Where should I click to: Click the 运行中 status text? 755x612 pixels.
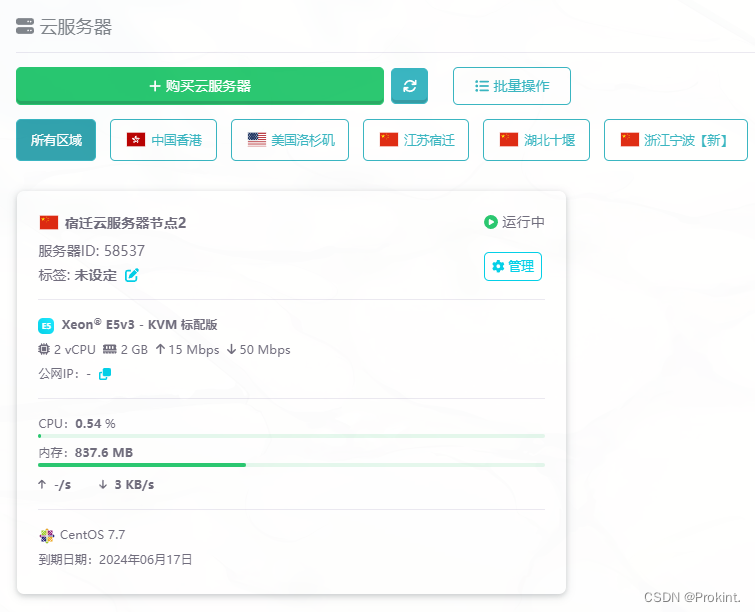pyautogui.click(x=523, y=222)
